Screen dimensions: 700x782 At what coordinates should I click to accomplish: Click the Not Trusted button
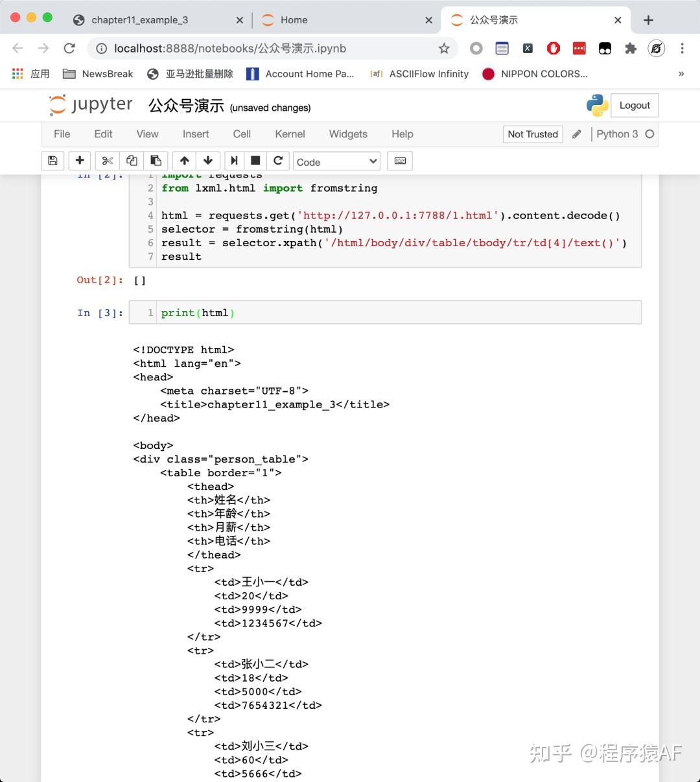point(532,134)
